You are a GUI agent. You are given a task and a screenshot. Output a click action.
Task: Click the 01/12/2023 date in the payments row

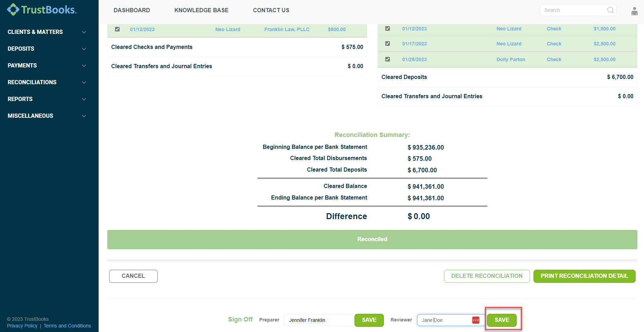tap(142, 29)
